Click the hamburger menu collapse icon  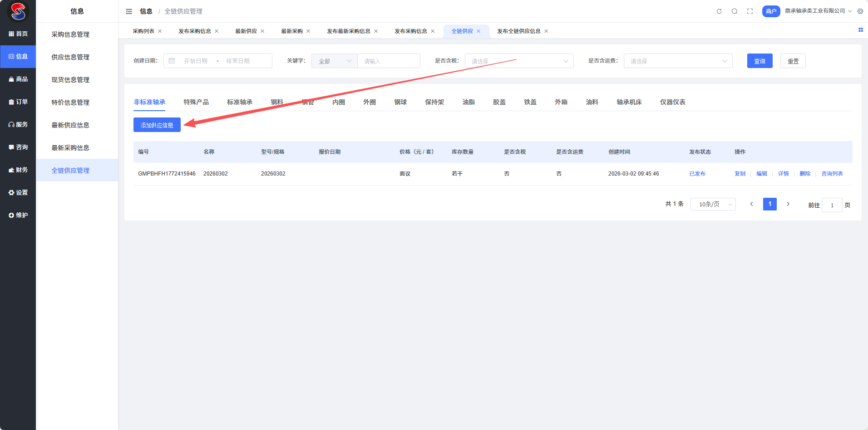click(129, 11)
